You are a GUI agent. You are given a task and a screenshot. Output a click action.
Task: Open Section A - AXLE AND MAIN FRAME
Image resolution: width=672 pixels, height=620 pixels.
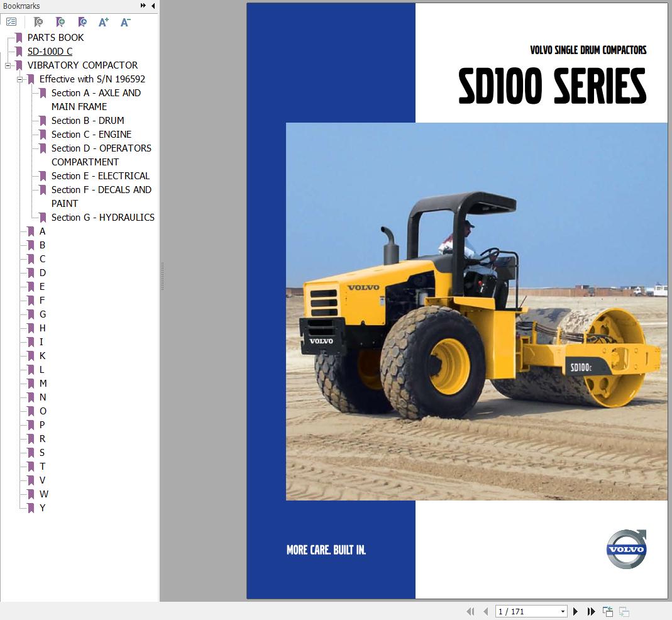[x=96, y=99]
